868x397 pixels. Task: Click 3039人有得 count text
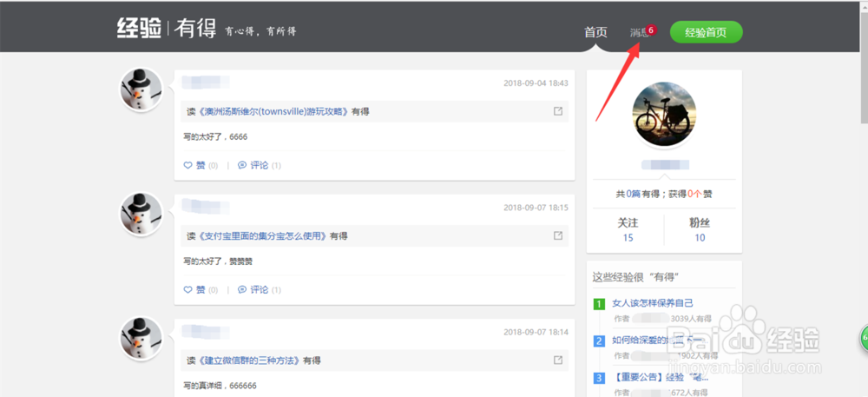pos(691,318)
